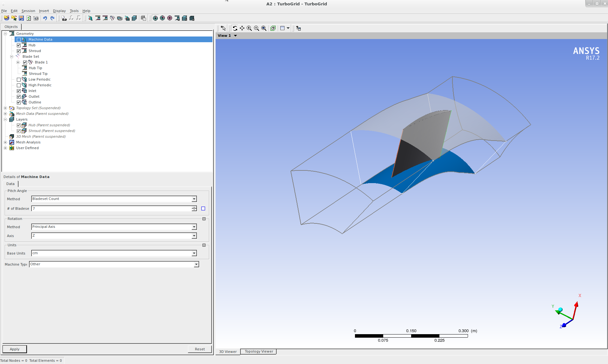Click the Undo arrow icon

tap(45, 18)
